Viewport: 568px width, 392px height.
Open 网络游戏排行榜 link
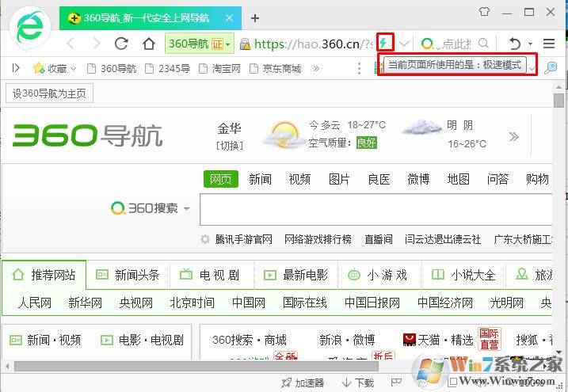(x=318, y=239)
